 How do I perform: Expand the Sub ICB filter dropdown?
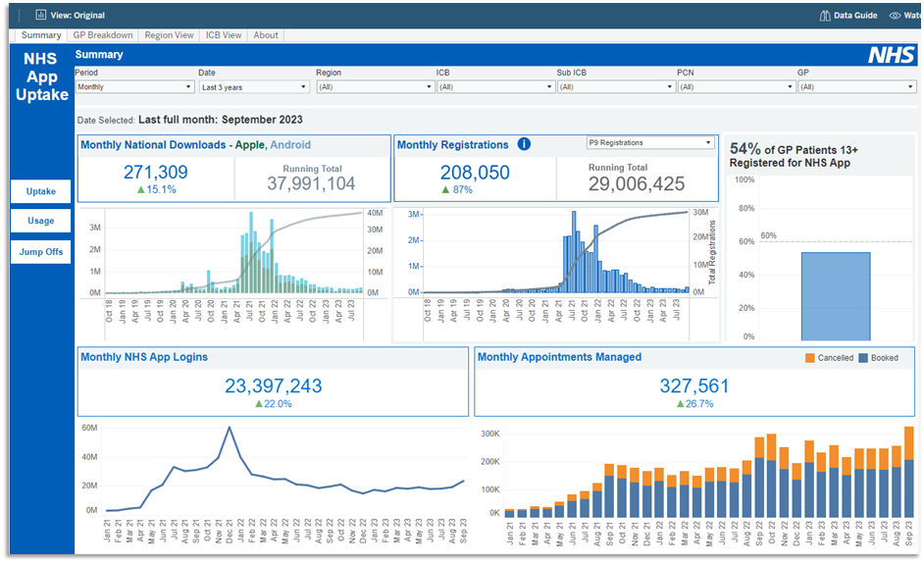[616, 86]
